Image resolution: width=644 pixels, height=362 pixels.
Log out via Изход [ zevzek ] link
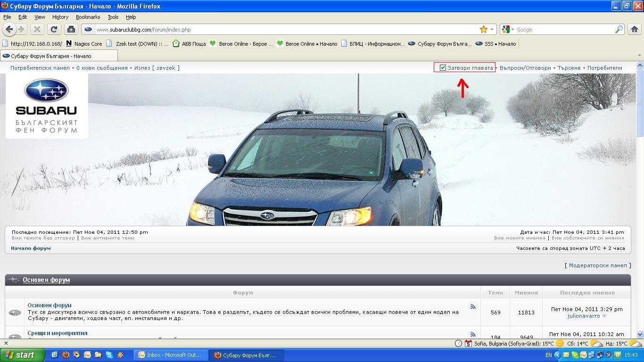tap(157, 68)
